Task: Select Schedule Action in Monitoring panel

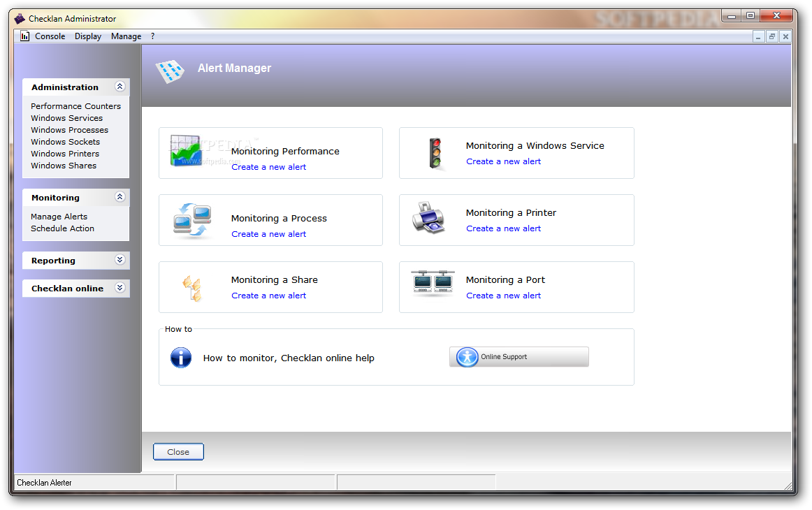Action: click(x=63, y=228)
